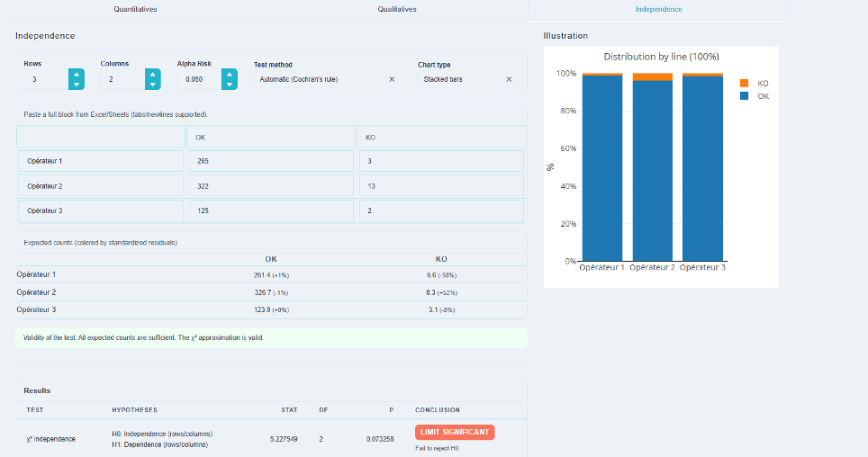868x457 pixels.
Task: Decrease the Alpha Risk value
Action: coord(230,85)
